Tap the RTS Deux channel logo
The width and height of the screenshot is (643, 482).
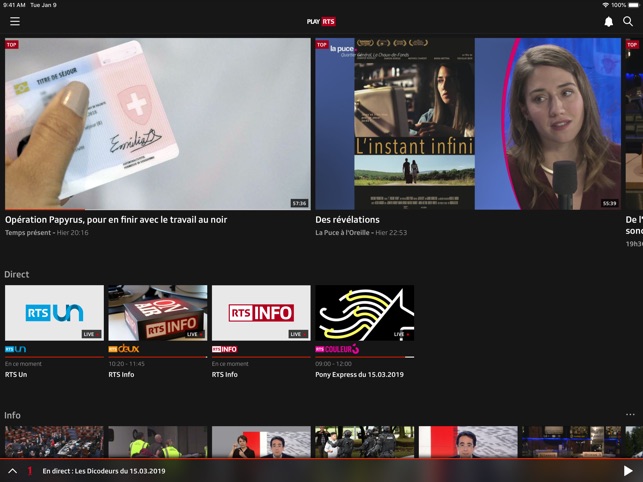(124, 349)
